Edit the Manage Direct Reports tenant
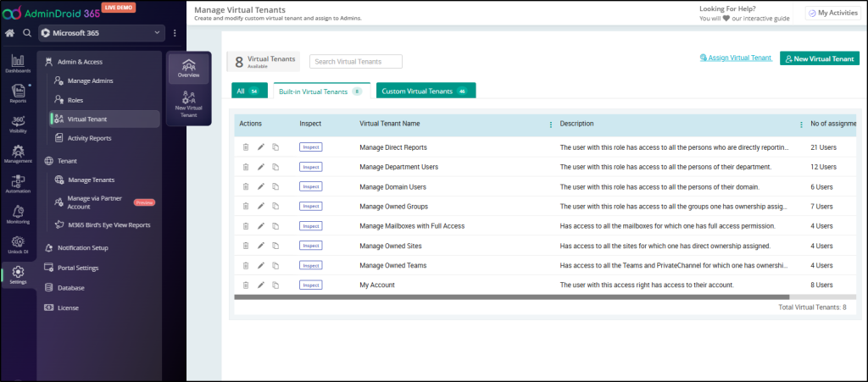Screen dimensions: 868x382 [x=261, y=147]
